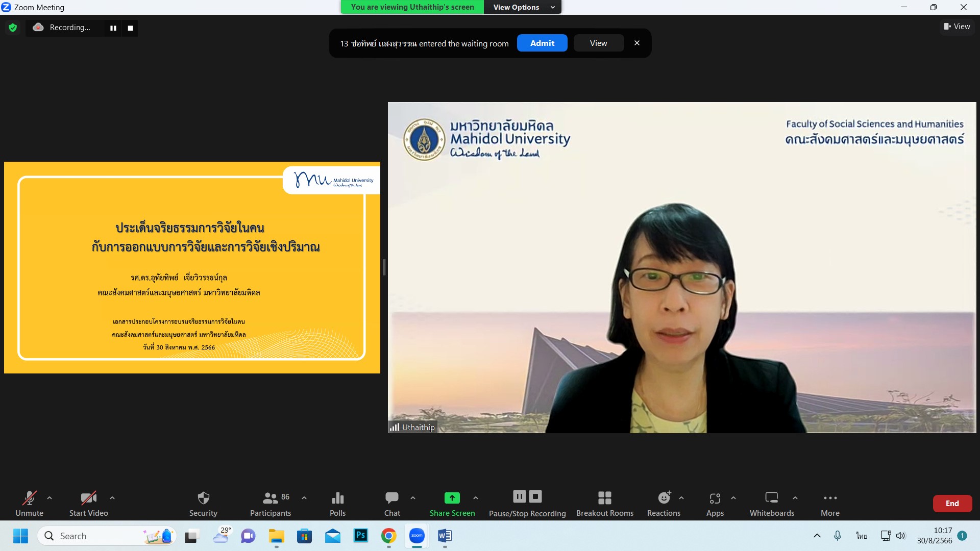Viewport: 980px width, 551px height.
Task: Open the Mail app from taskbar
Action: pos(333,536)
